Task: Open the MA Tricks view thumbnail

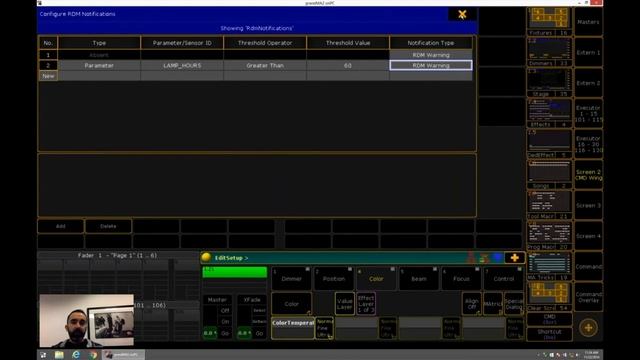Action: pyautogui.click(x=549, y=267)
